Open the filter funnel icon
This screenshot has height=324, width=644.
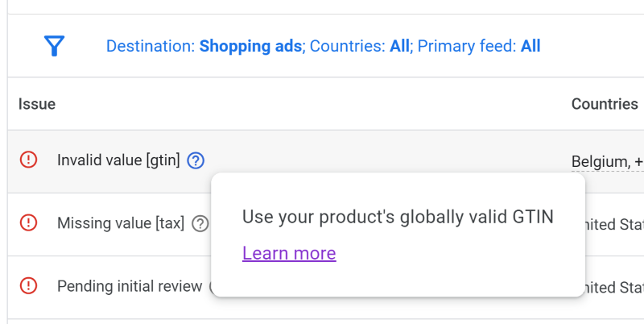pos(54,46)
